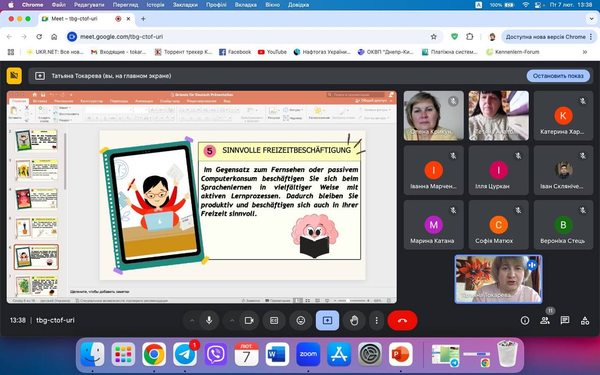Open Файл menu in menu bar
This screenshot has height=375, width=600.
59,5
